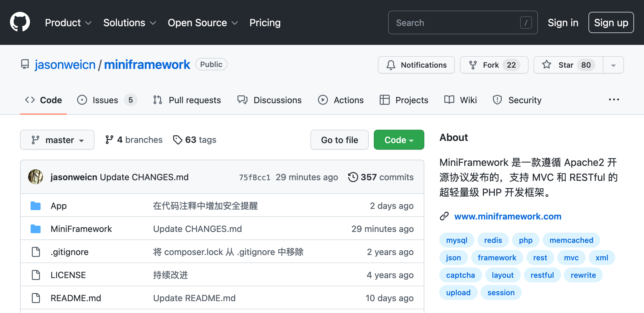Click the memcached topic tag
The image size is (644, 313).
tap(571, 240)
